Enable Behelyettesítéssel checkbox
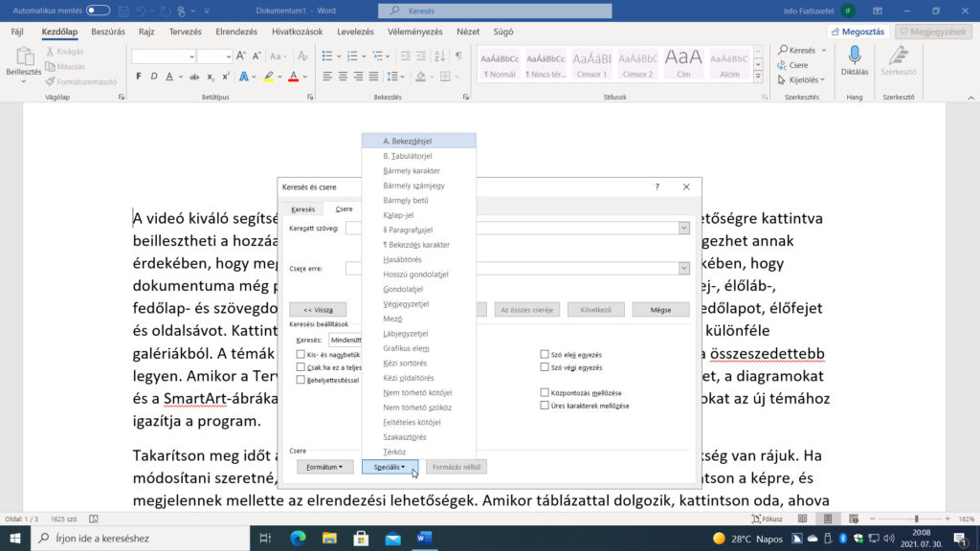This screenshot has height=551, width=980. coord(301,380)
